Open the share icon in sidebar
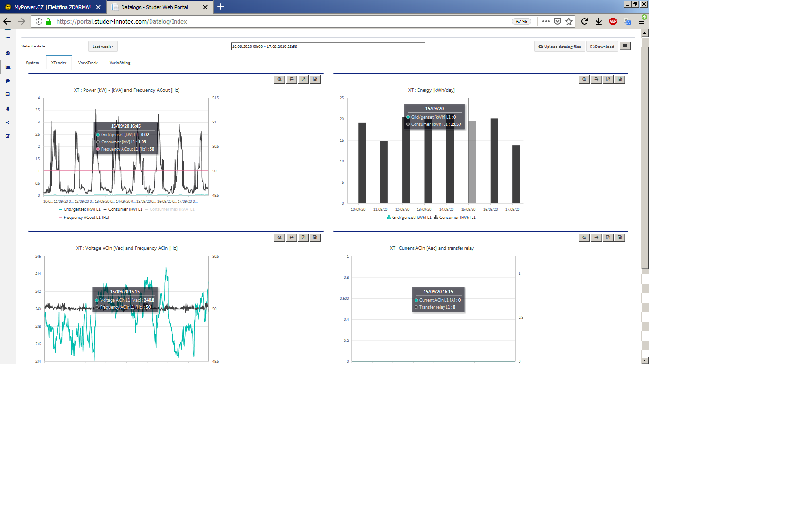This screenshot has width=812, height=511. pyautogui.click(x=8, y=123)
